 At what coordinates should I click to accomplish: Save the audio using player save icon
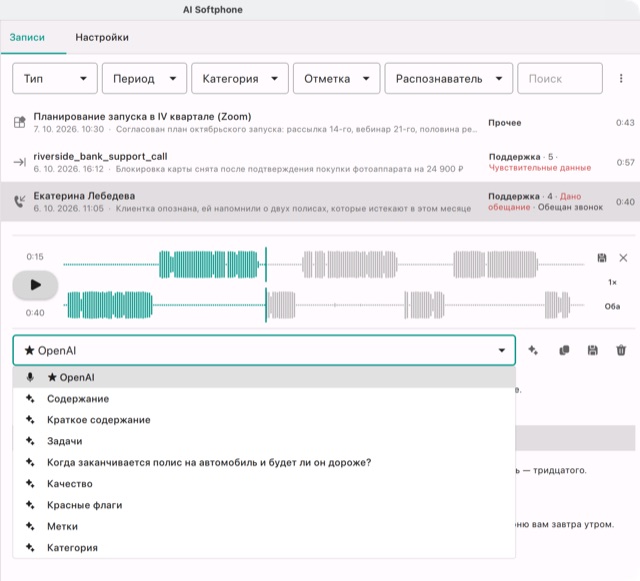click(602, 258)
